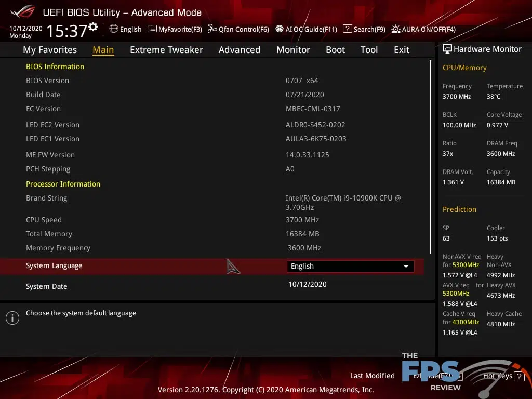Select the System Date row label

point(46,286)
